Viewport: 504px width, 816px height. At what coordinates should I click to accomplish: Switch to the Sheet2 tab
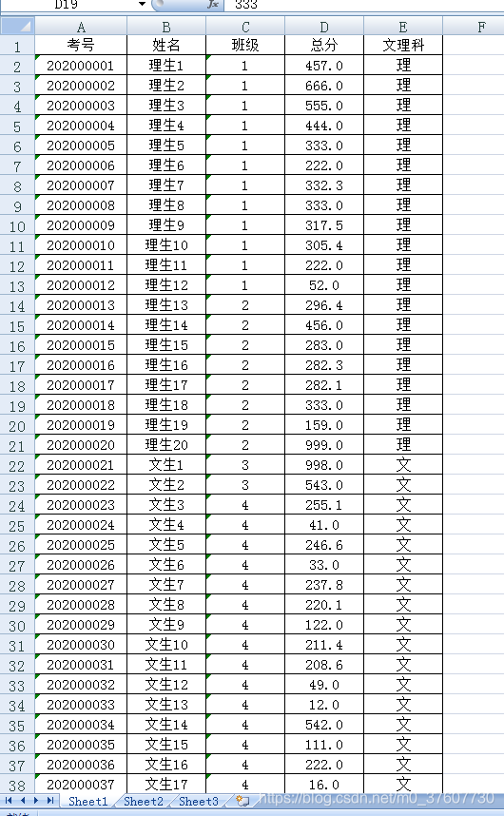click(144, 801)
